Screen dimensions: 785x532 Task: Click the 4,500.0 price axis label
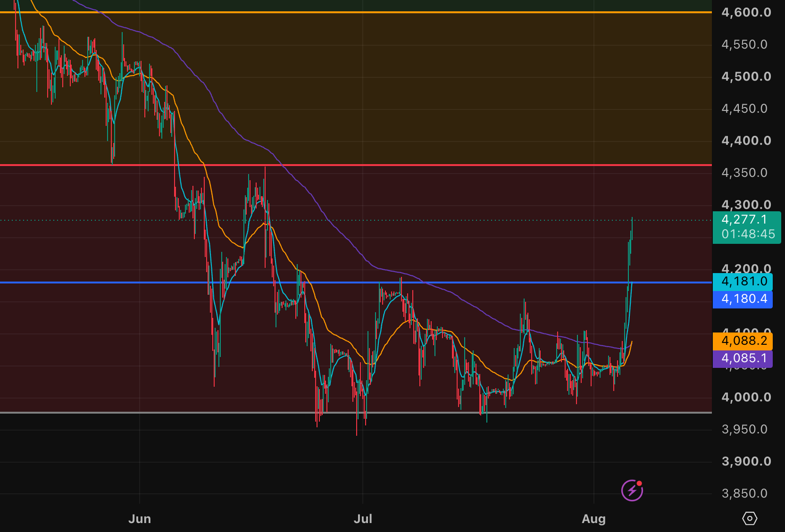click(x=746, y=76)
